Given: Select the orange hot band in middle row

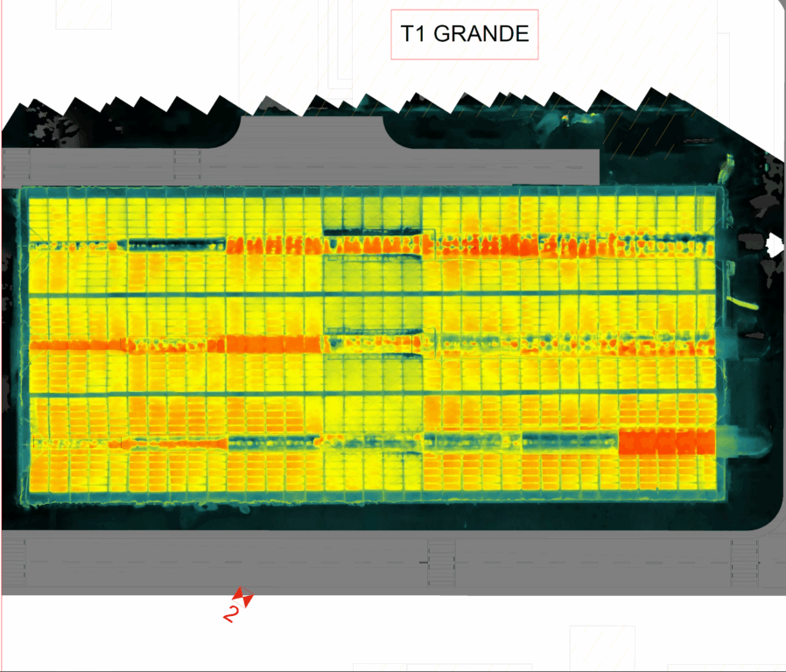Looking at the screenshot, I should (x=273, y=344).
